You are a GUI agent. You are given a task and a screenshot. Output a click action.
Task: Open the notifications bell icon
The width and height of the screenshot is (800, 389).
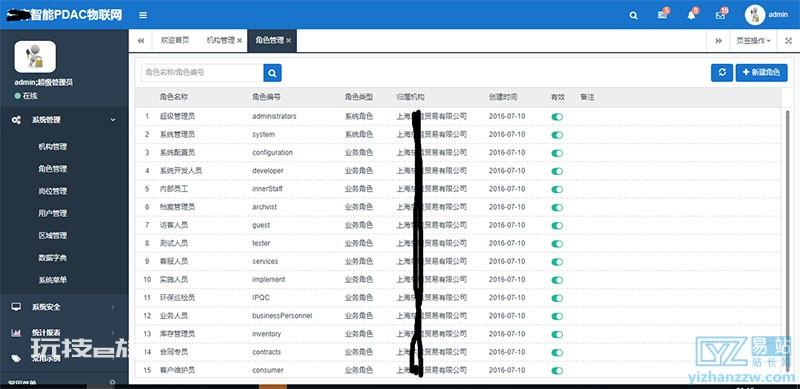pyautogui.click(x=691, y=15)
